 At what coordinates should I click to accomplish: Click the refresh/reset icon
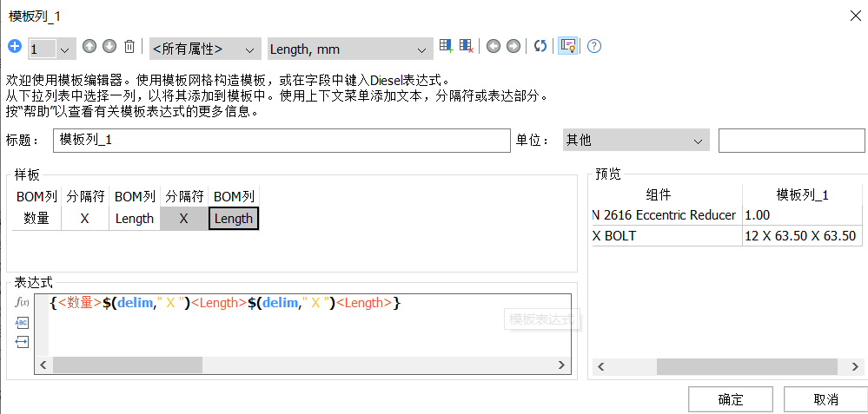[540, 46]
